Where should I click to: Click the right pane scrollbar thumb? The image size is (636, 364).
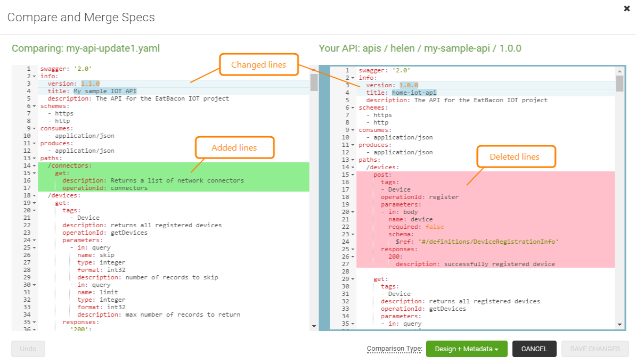coord(619,84)
